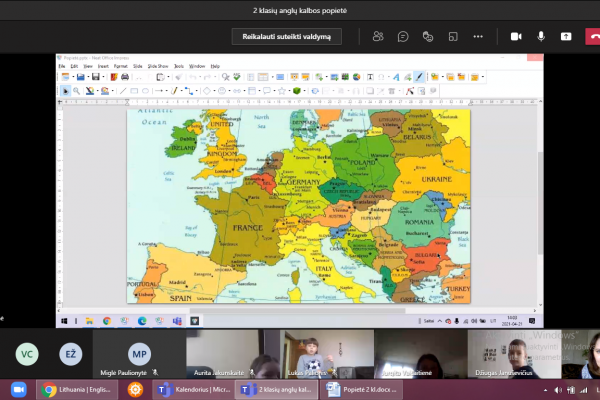This screenshot has width=600, height=400.
Task: Click the Europe map slide image
Action: pos(298,206)
